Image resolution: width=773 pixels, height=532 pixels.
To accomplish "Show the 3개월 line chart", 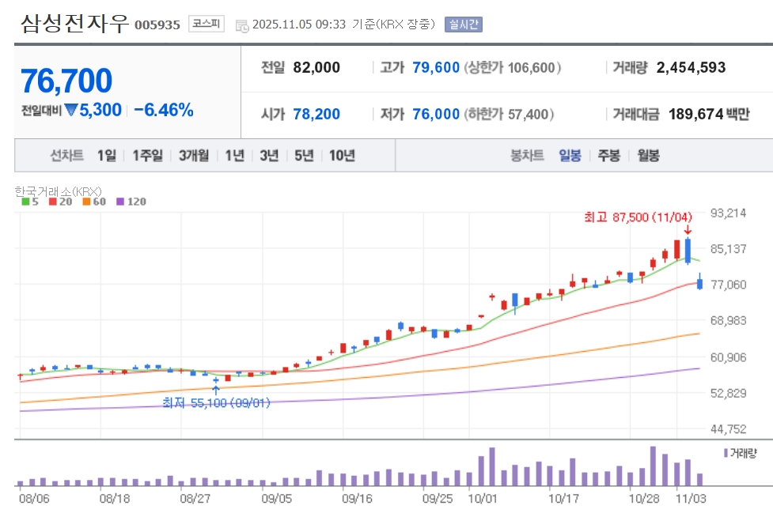I will click(x=194, y=156).
